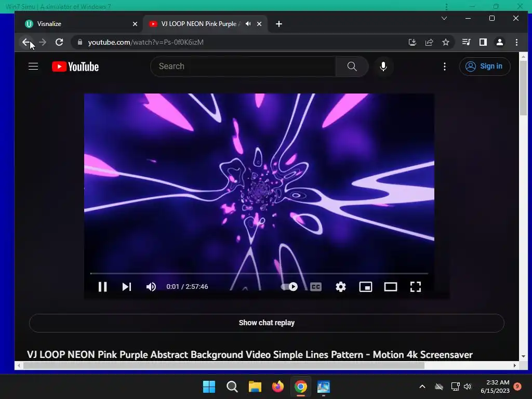
Task: Open system volume tray icon
Action: click(468, 387)
